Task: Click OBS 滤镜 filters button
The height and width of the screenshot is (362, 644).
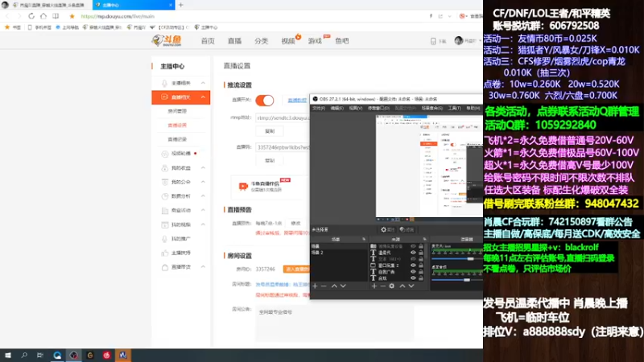Action: click(x=407, y=230)
